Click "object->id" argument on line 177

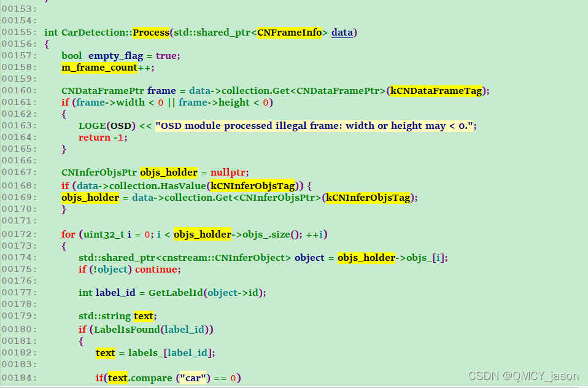pos(233,293)
